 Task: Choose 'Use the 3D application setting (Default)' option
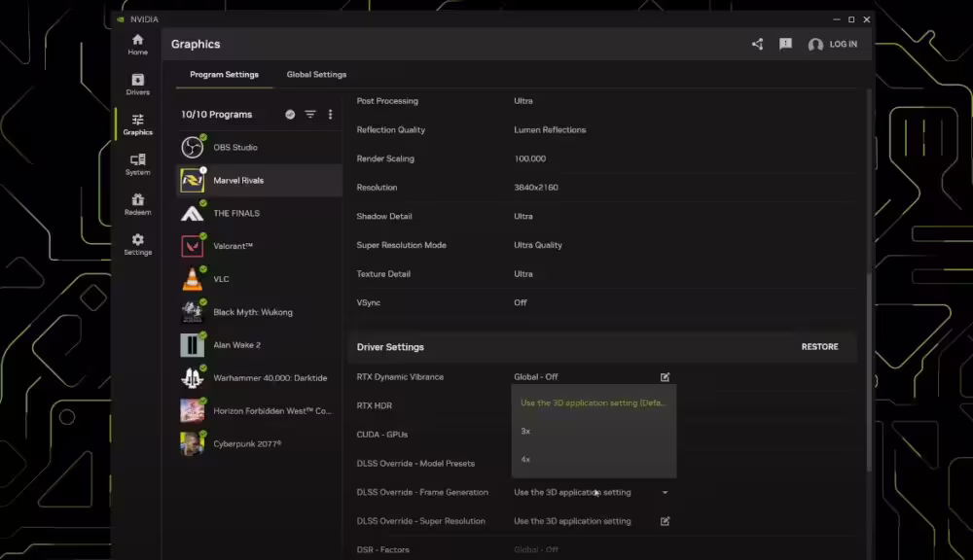(x=594, y=403)
